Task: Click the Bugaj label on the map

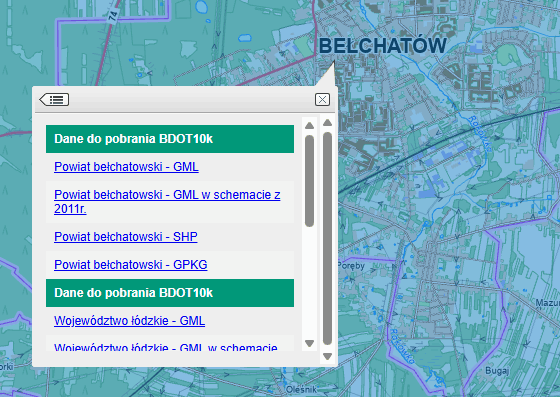Action: pyautogui.click(x=497, y=371)
